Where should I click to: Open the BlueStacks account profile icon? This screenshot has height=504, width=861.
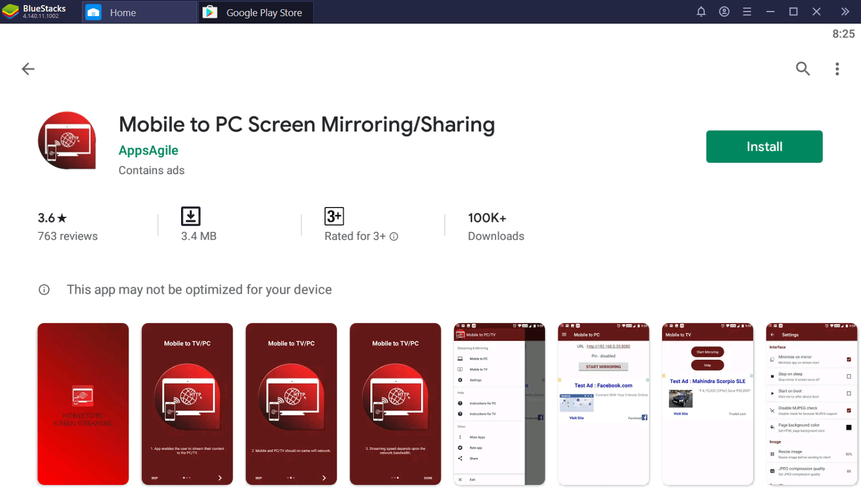[x=724, y=12]
